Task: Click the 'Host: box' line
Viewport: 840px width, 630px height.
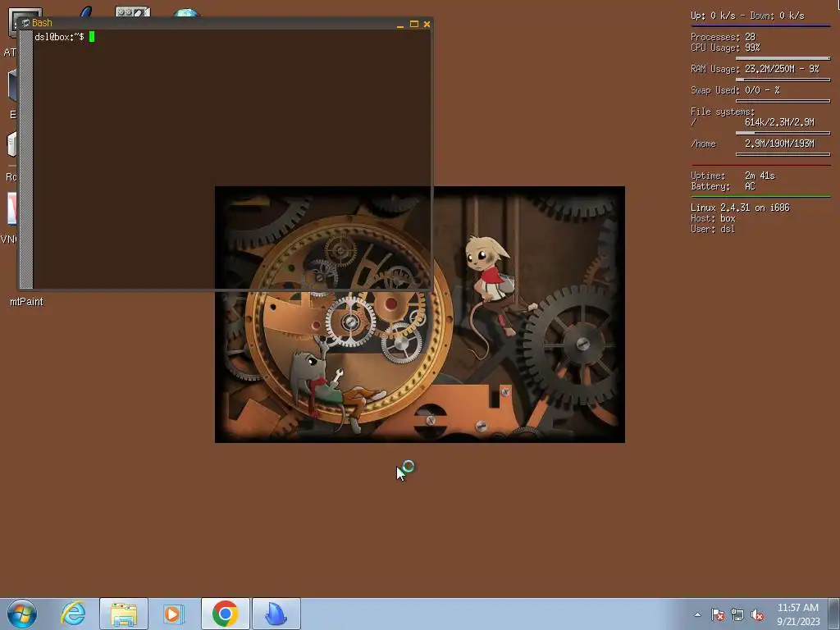Action: [x=713, y=218]
